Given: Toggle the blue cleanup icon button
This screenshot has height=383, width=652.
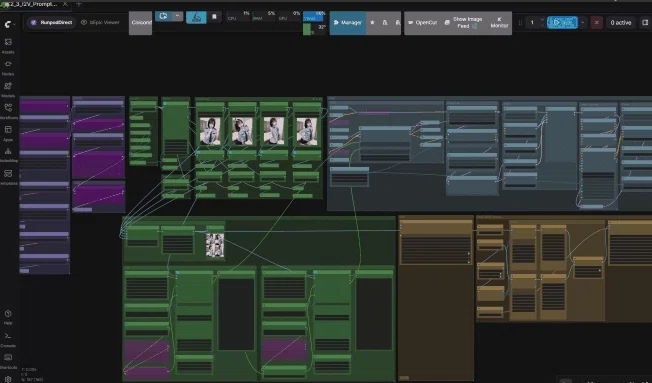Looking at the screenshot, I should coord(196,17).
